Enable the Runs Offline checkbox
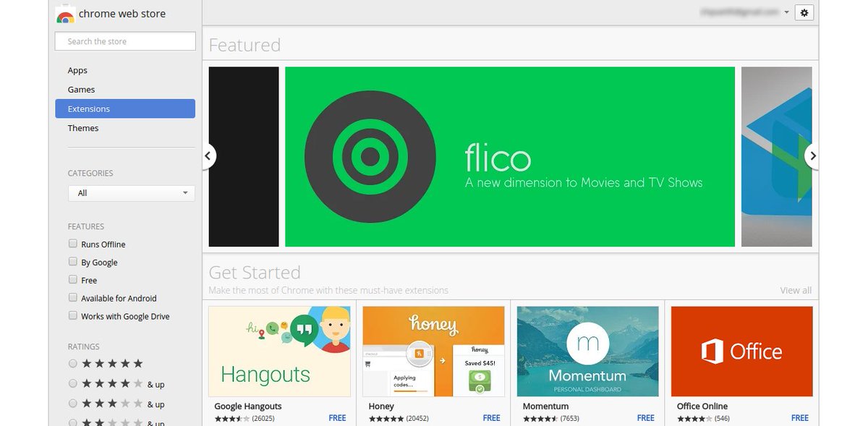The height and width of the screenshot is (426, 868). [72, 244]
